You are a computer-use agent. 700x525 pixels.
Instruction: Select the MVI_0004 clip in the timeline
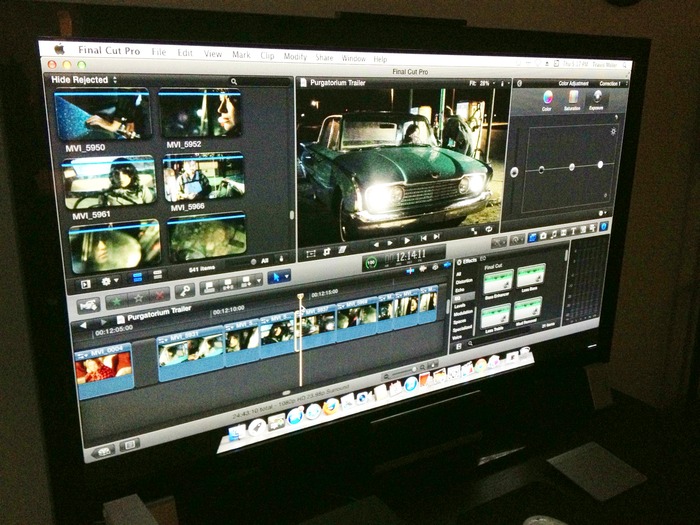104,369
